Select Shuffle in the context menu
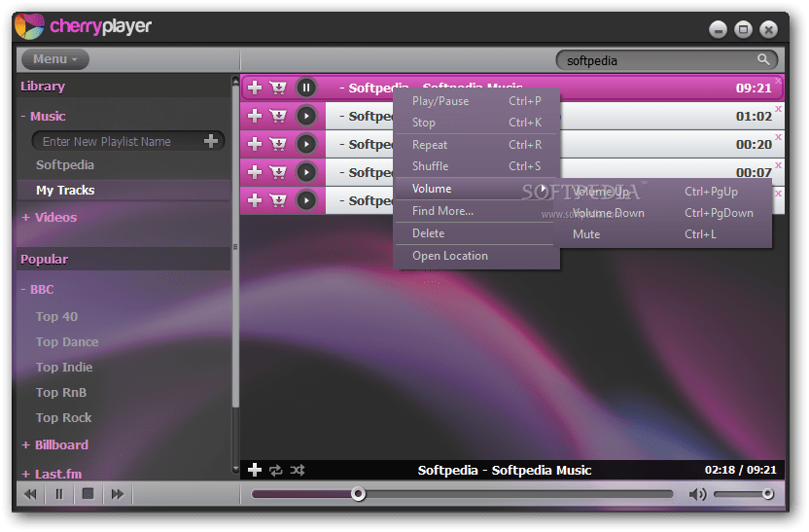 (x=476, y=166)
